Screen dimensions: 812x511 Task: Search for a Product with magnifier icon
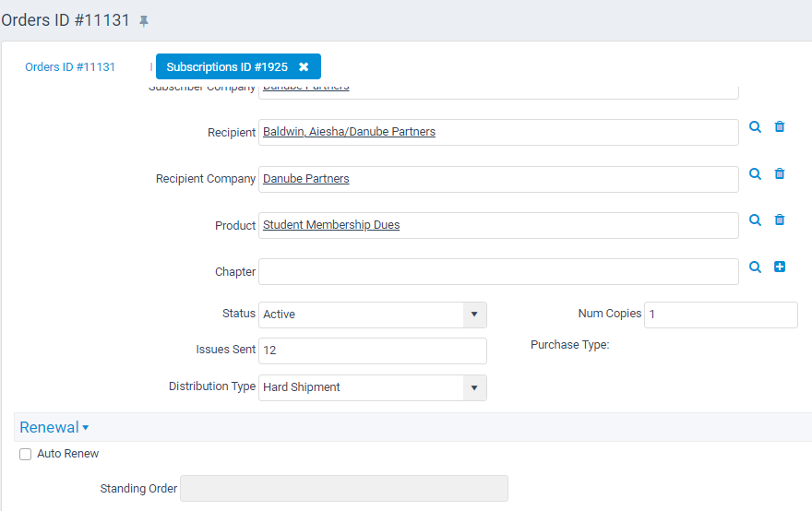[755, 220]
